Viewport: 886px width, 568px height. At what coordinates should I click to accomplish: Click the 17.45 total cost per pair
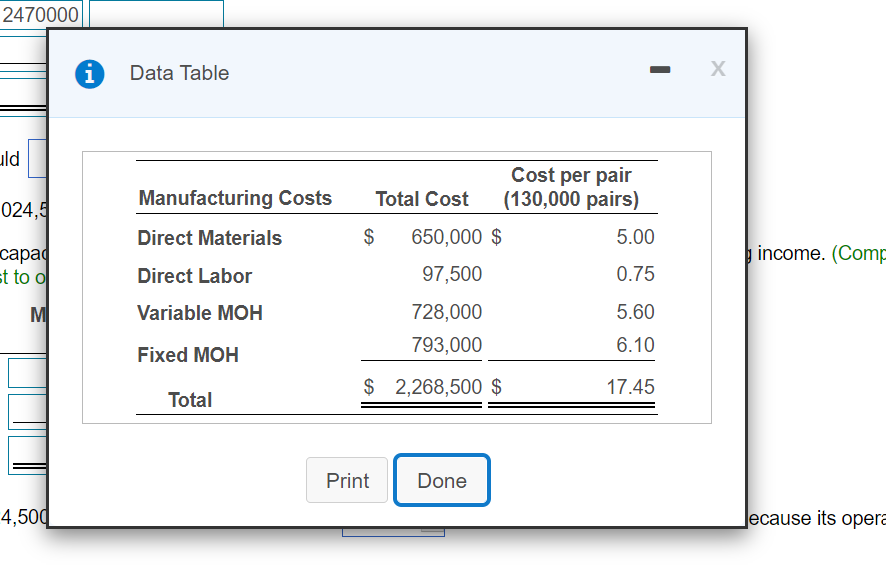pyautogui.click(x=631, y=387)
